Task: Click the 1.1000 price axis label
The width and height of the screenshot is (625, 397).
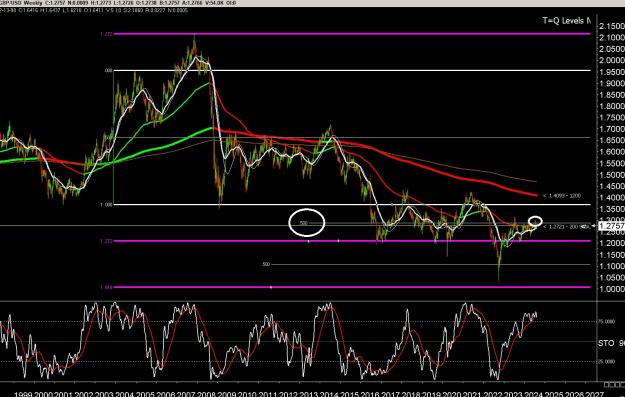Action: click(x=612, y=266)
